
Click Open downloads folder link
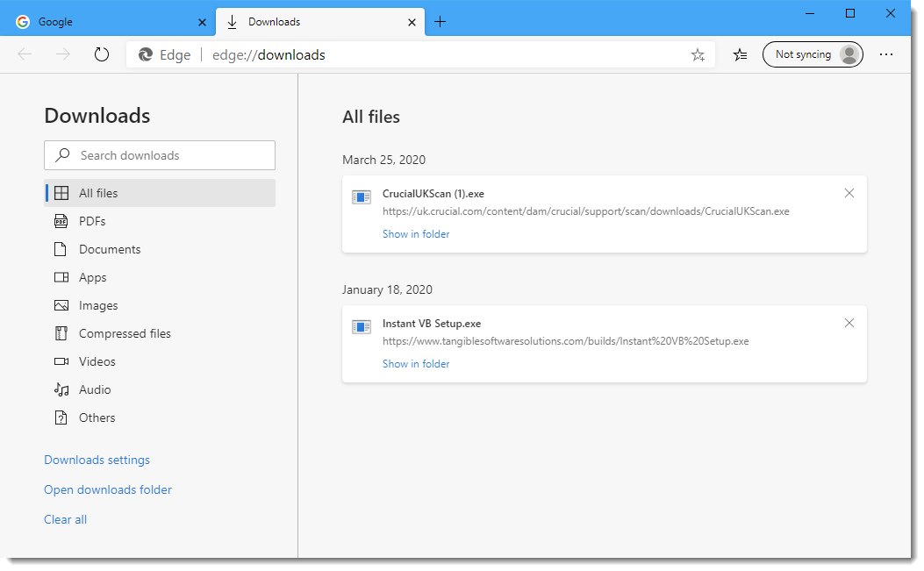point(108,489)
